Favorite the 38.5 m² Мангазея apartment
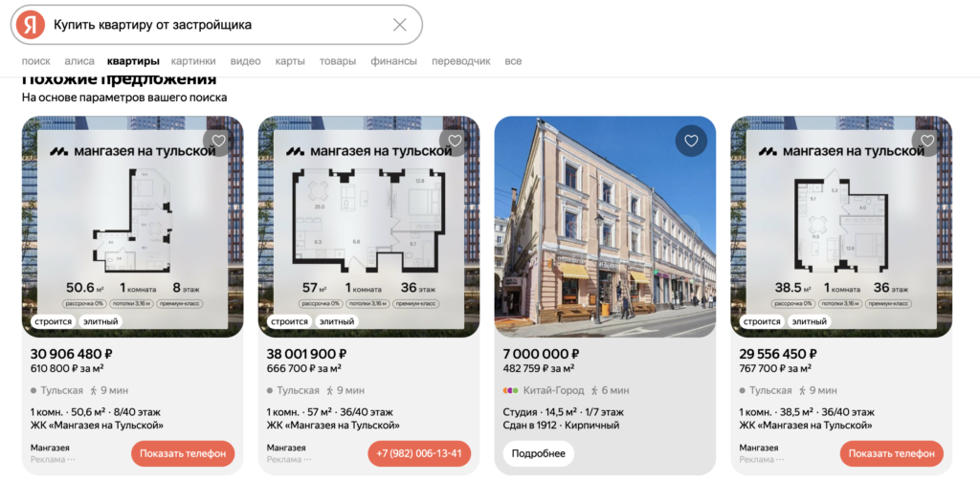 pos(926,142)
